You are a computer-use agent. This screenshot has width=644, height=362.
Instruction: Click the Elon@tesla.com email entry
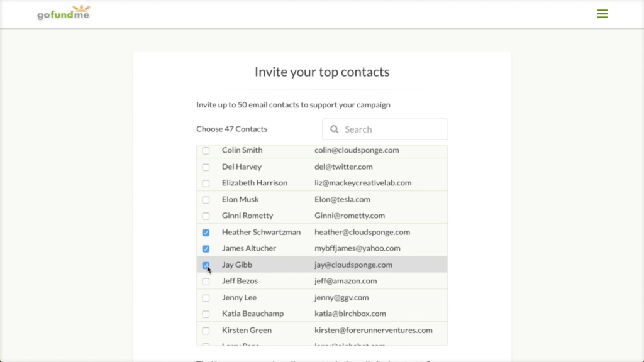[342, 199]
